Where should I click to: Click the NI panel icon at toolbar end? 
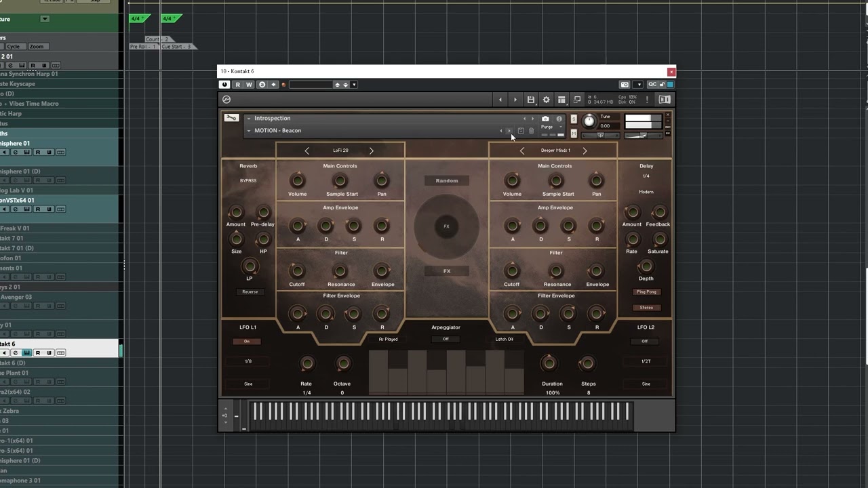tap(665, 100)
